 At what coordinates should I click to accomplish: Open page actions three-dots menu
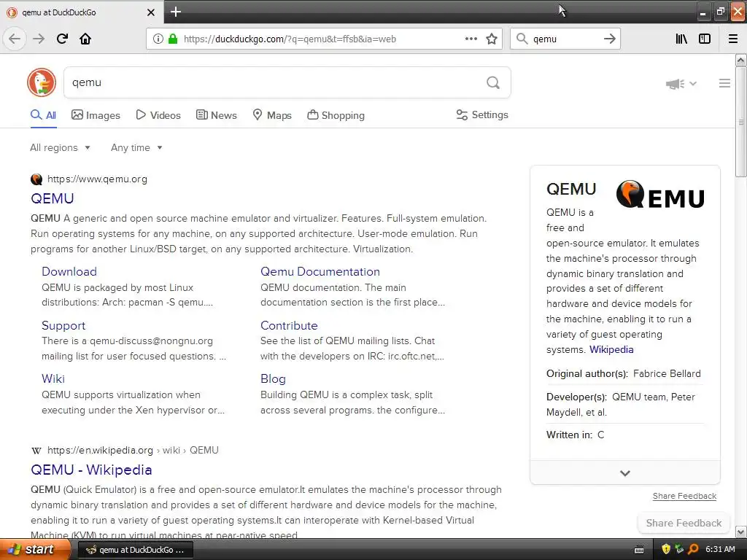point(471,39)
